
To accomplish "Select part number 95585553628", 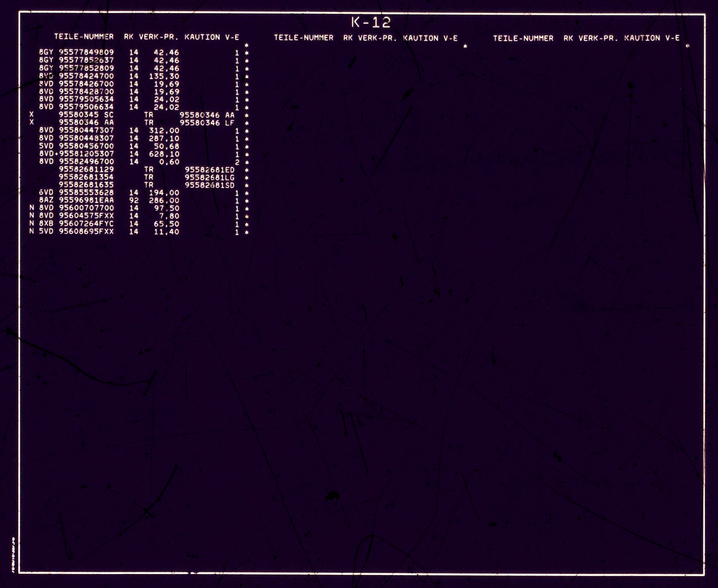I will pyautogui.click(x=86, y=193).
